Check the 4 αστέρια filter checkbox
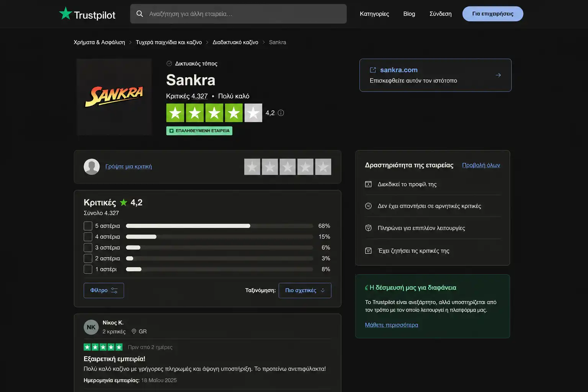The image size is (588, 392). click(x=88, y=237)
